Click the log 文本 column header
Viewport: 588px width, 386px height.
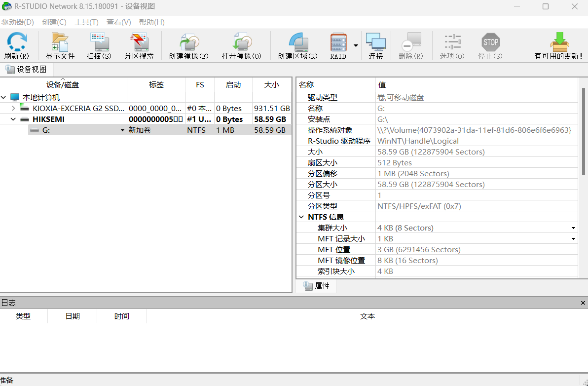367,316
